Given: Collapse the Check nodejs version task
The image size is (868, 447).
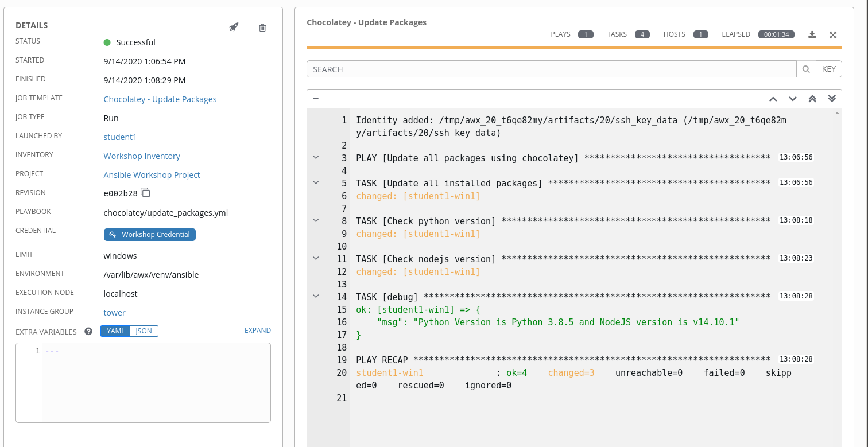Looking at the screenshot, I should coord(316,258).
